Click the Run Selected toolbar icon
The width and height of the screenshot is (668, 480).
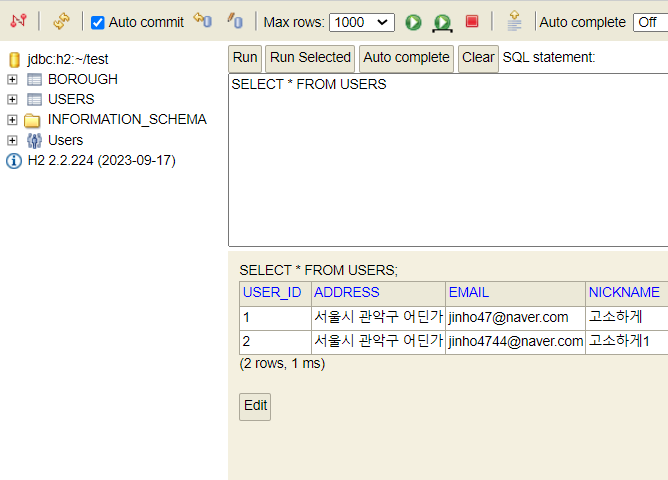tap(442, 23)
